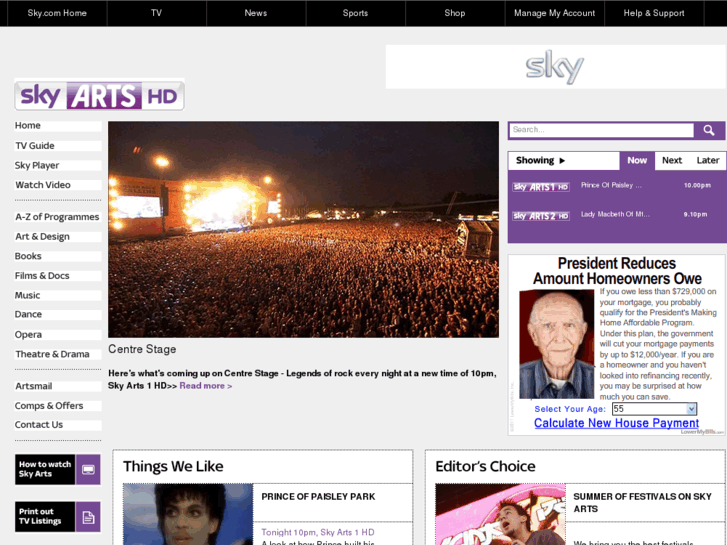Image resolution: width=727 pixels, height=545 pixels.
Task: Open the Lady Macbeth Of Mt... listing
Action: (615, 214)
